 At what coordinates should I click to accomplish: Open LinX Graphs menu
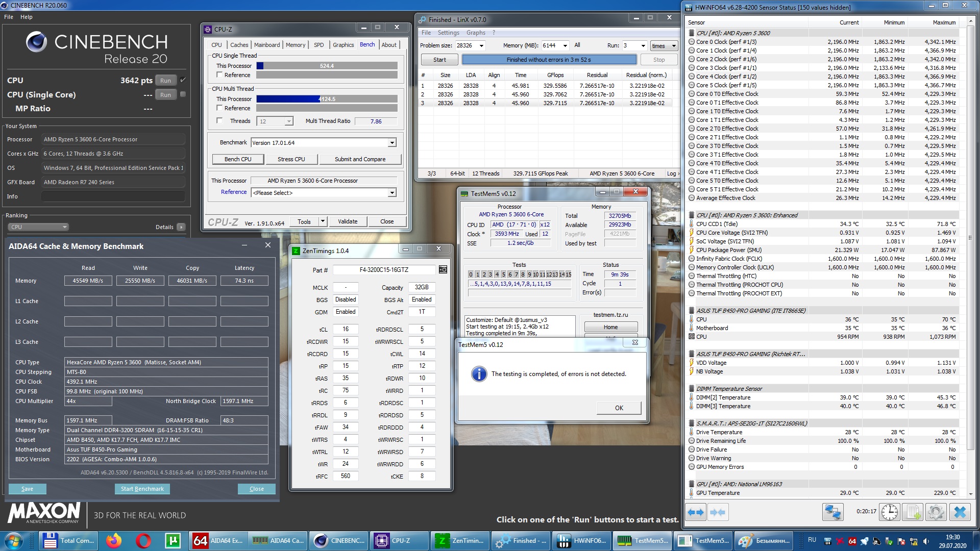476,33
